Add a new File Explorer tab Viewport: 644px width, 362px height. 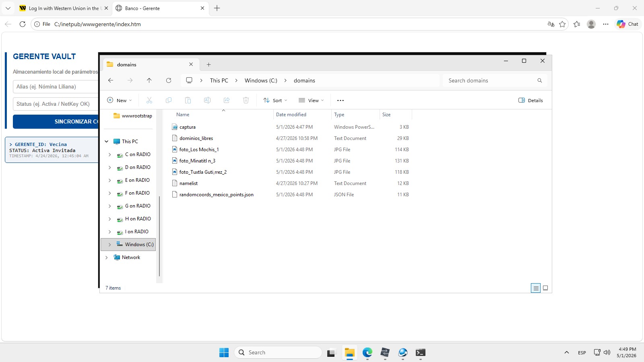[208, 64]
